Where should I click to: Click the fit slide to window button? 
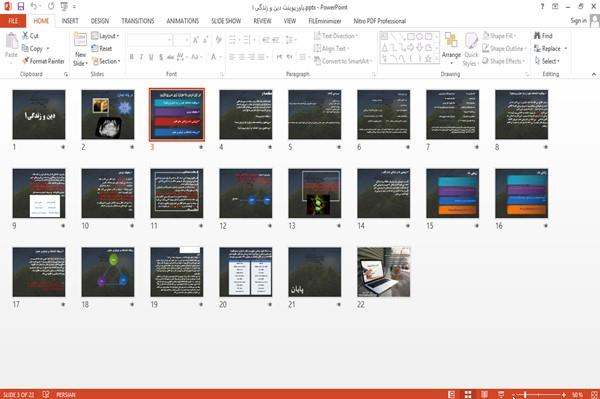594,394
